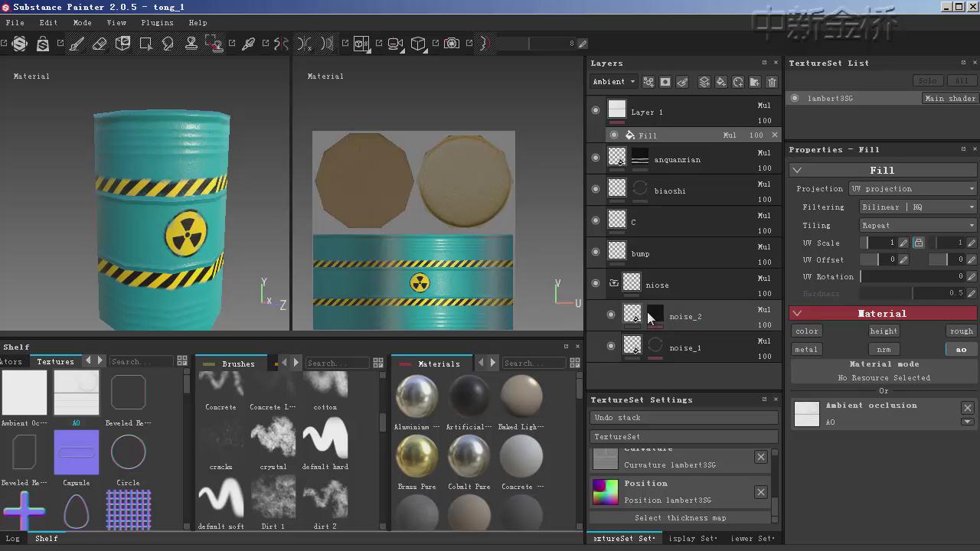Viewport: 980px width, 551px height.
Task: Add a paint layer with brush icon
Action: (x=683, y=82)
